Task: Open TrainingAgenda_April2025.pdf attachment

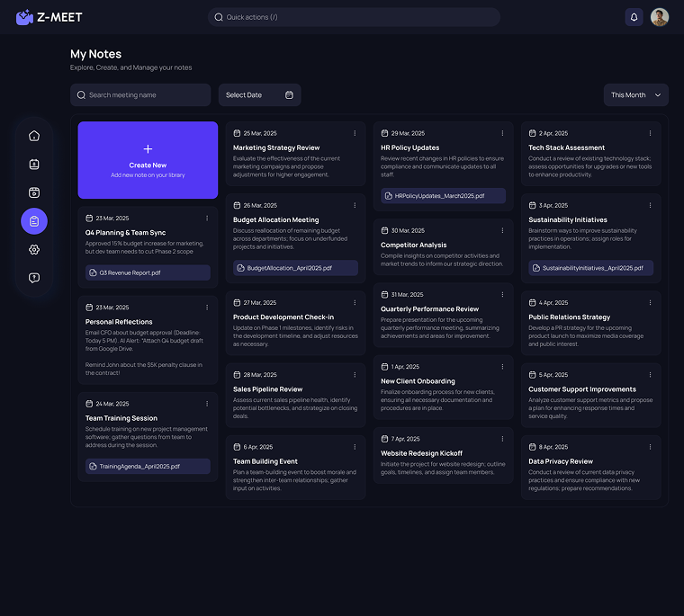Action: pos(148,466)
